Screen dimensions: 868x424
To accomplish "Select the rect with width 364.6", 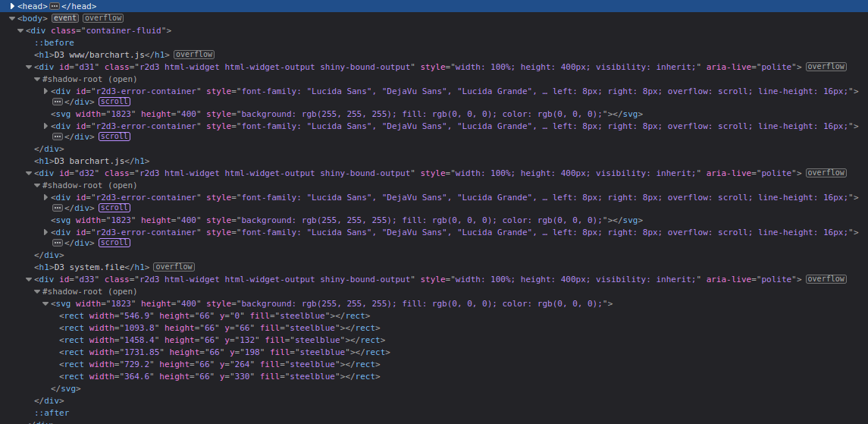I will click(x=220, y=376).
